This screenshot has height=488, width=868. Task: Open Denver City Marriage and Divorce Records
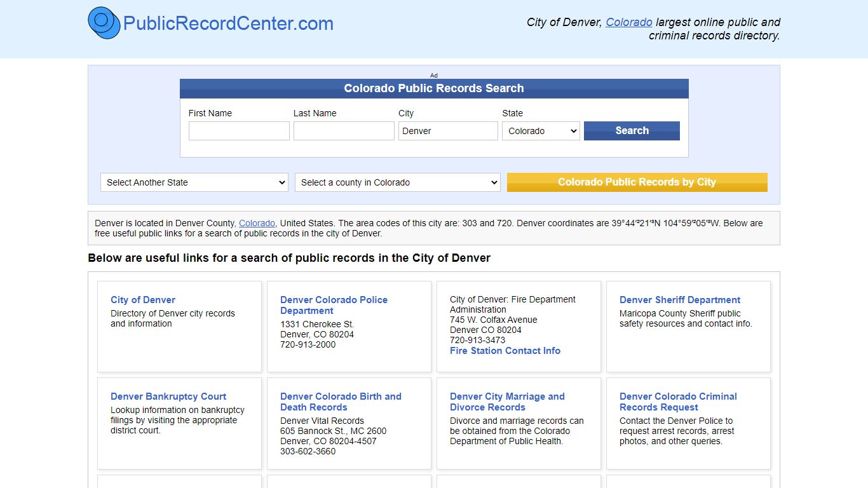pos(507,402)
